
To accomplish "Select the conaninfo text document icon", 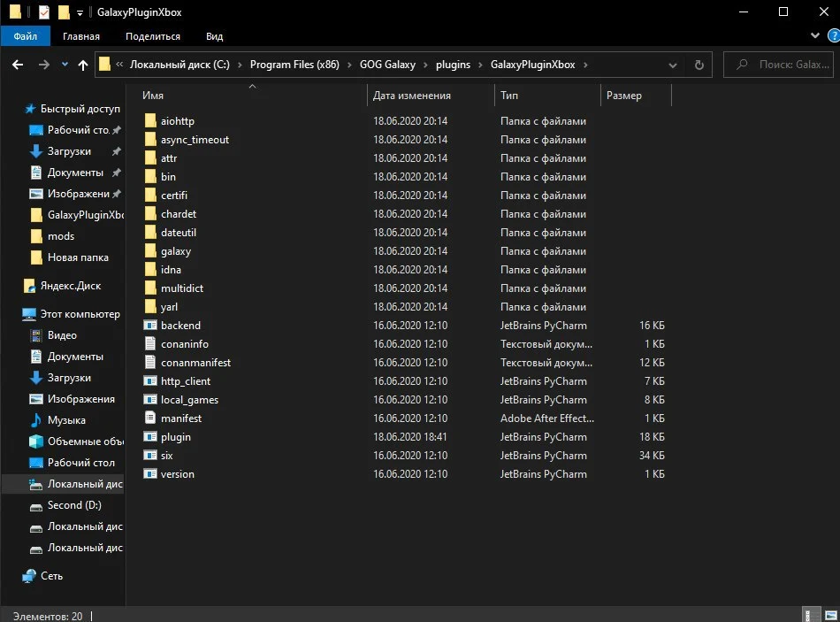I will click(x=150, y=343).
